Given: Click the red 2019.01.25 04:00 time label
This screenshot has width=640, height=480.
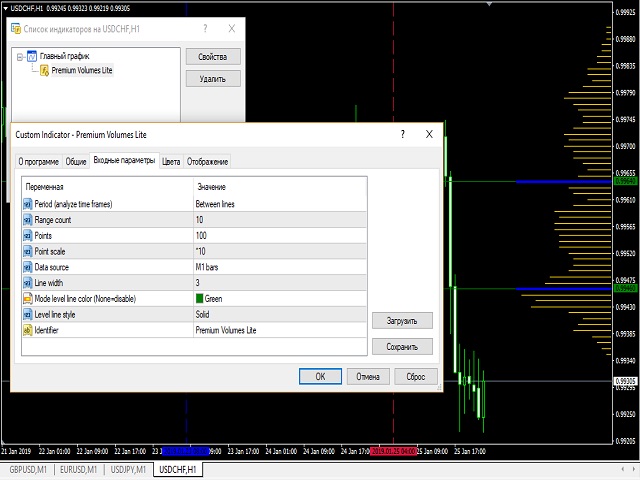Looking at the screenshot, I should click(393, 451).
